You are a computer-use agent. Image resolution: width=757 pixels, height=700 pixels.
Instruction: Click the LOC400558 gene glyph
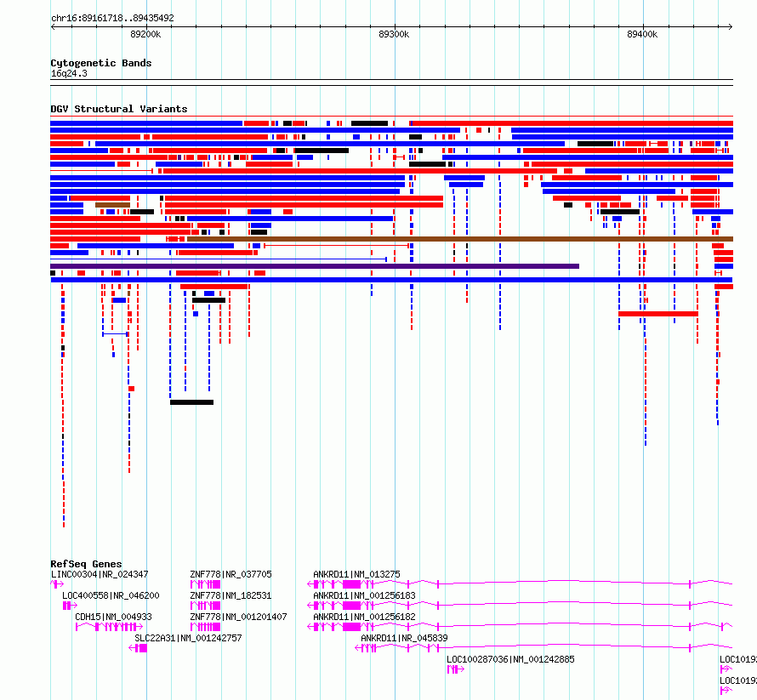70,606
